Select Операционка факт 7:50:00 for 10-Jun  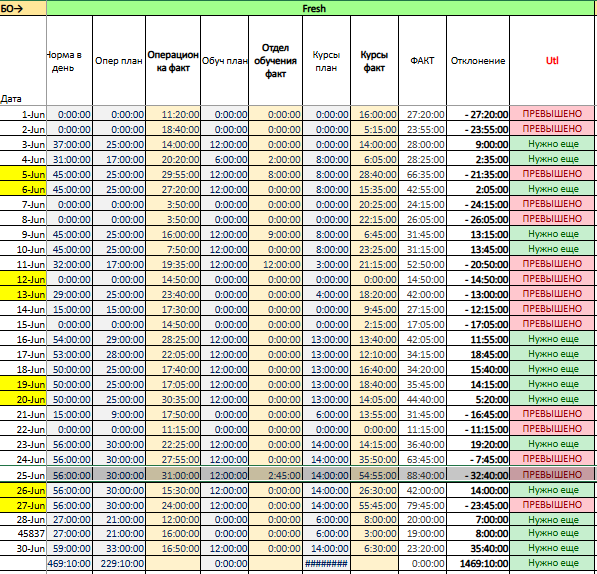click(173, 249)
